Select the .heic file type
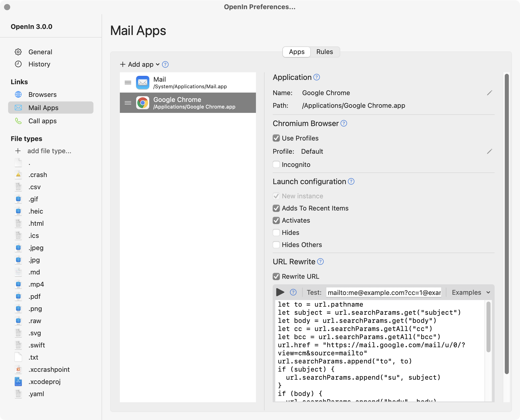Screen dimensions: 520x420 tap(36, 211)
